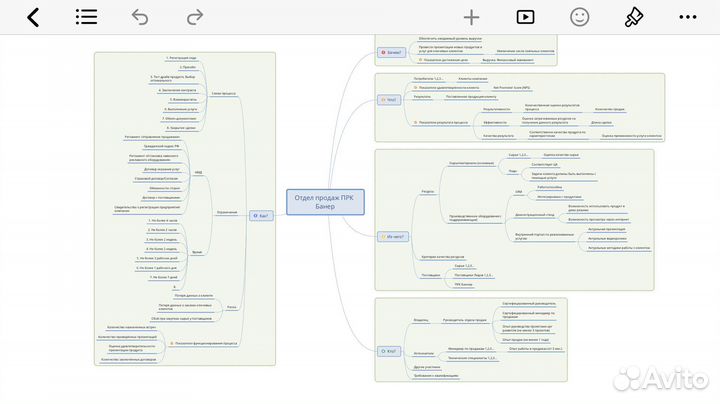Viewport: 720px width, 404px height.
Task: Select central topic 'Отдел продаж ПРК Банер'
Action: (x=325, y=201)
